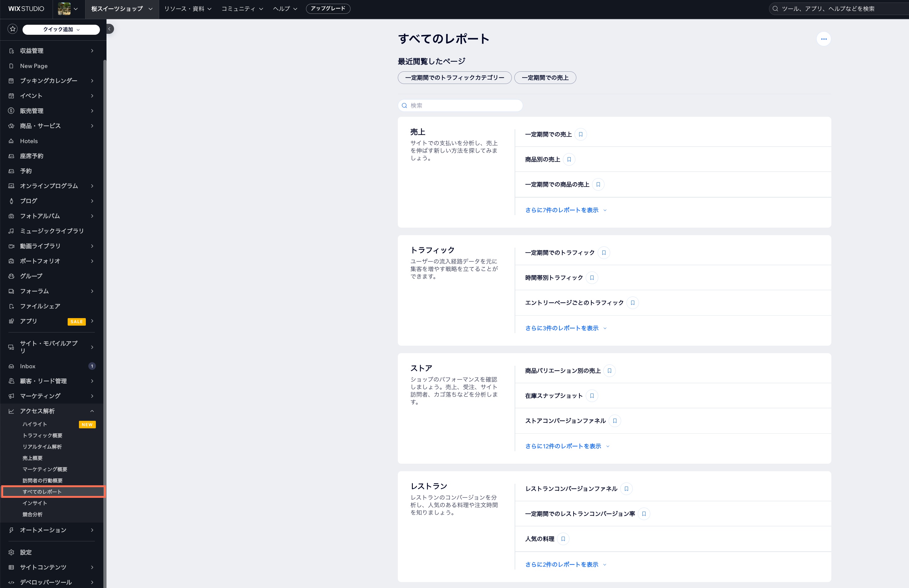
Task: Click the New Page sidebar icon
Action: point(12,66)
